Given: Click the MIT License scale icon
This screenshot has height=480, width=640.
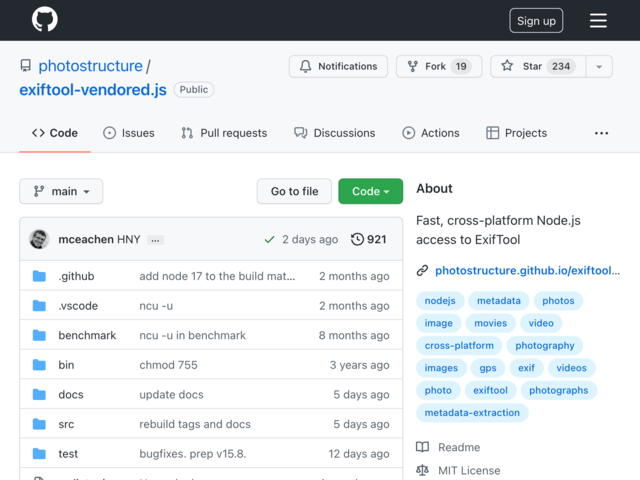Looking at the screenshot, I should click(x=422, y=471).
